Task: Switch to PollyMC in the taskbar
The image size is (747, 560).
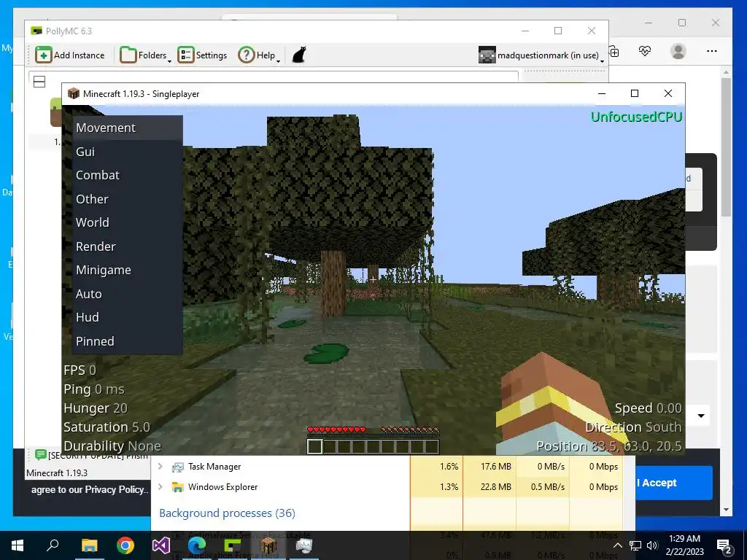Action: [x=233, y=545]
